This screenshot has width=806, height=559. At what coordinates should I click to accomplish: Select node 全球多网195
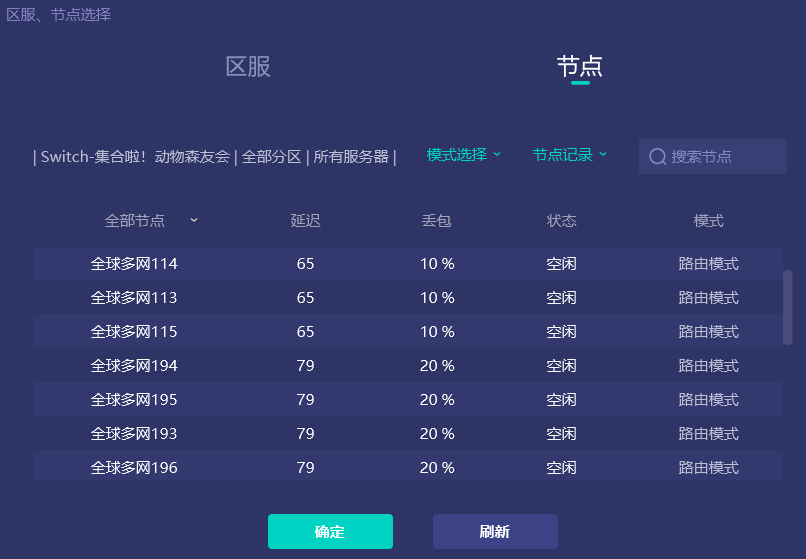click(134, 400)
